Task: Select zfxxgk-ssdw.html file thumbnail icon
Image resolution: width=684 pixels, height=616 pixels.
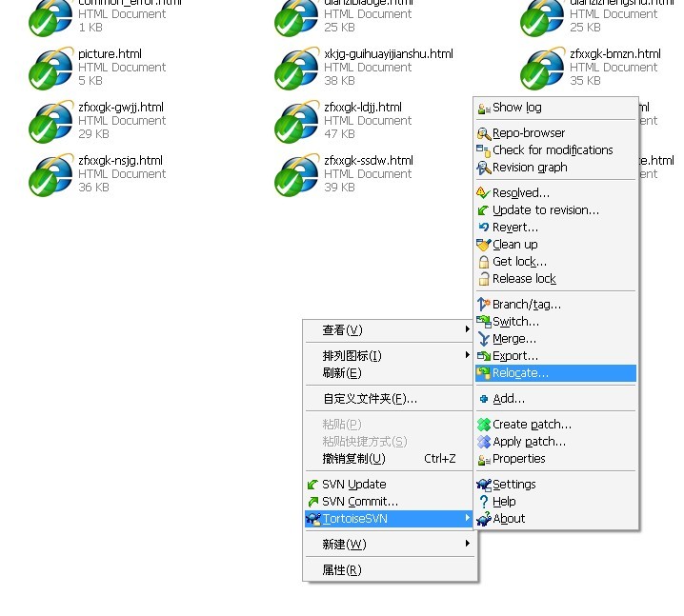Action: pos(296,175)
